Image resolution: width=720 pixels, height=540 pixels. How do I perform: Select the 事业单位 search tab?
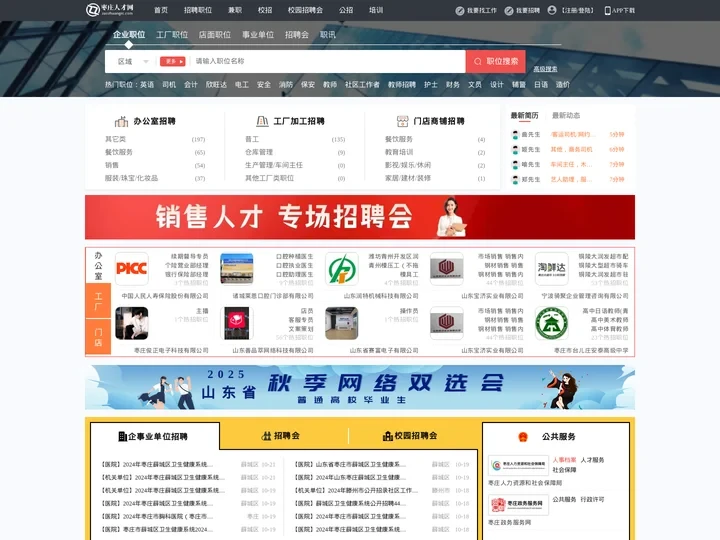(258, 34)
